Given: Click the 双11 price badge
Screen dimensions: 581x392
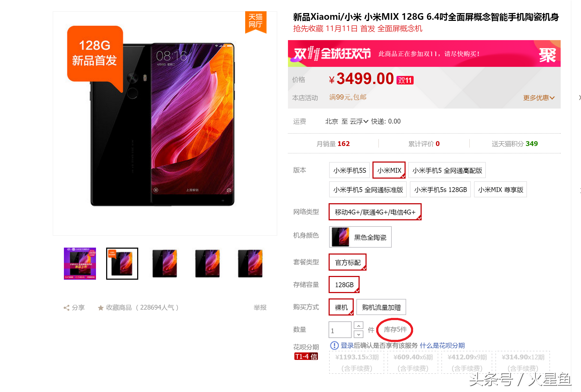Looking at the screenshot, I should (405, 80).
